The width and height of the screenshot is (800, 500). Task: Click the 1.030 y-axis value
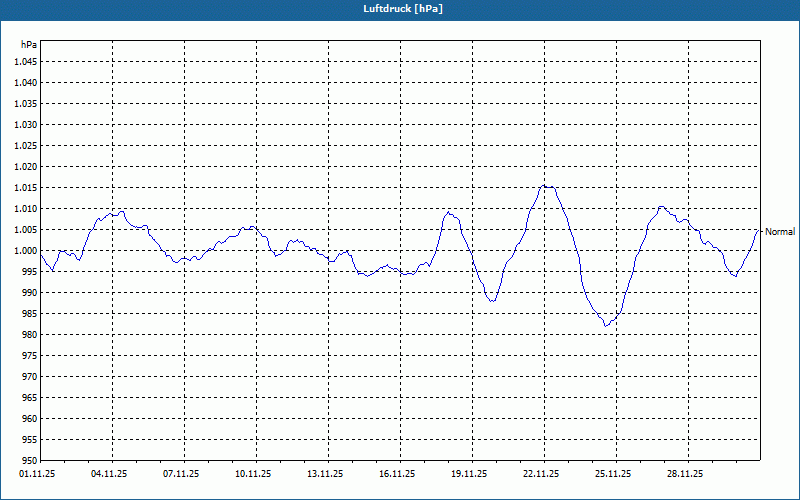(x=26, y=124)
